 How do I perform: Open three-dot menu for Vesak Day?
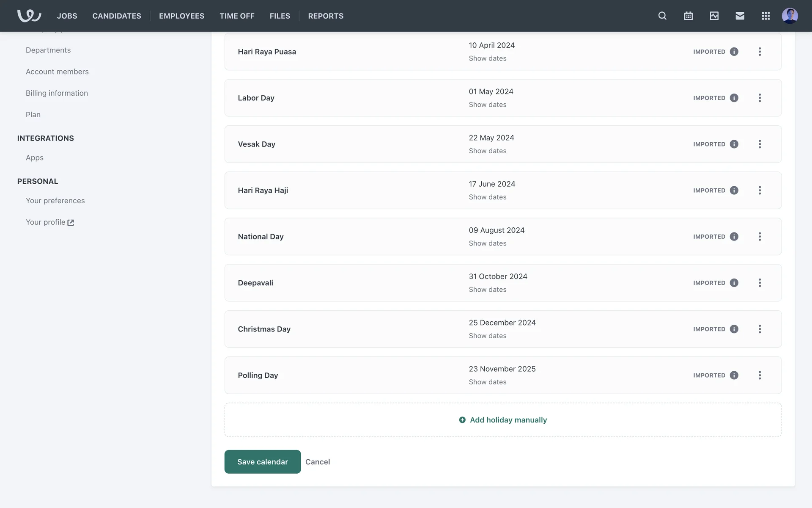click(760, 144)
